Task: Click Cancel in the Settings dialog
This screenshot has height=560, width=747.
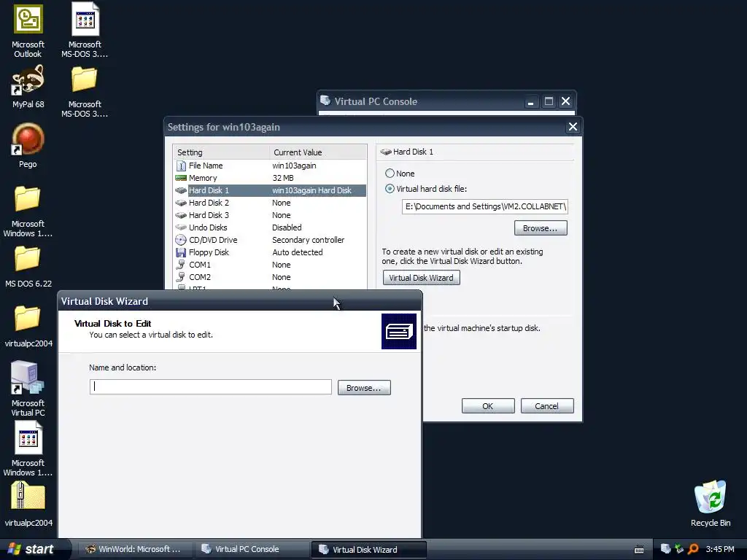Action: (x=547, y=406)
